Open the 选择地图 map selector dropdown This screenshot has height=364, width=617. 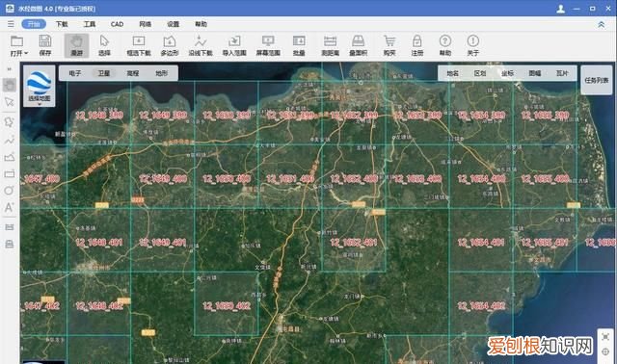pos(40,87)
